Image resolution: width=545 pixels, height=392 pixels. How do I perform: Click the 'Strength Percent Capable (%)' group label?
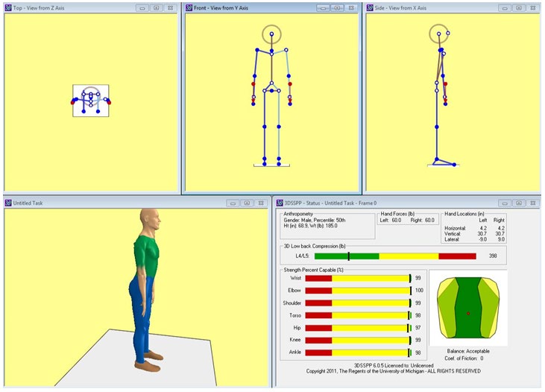coord(314,270)
